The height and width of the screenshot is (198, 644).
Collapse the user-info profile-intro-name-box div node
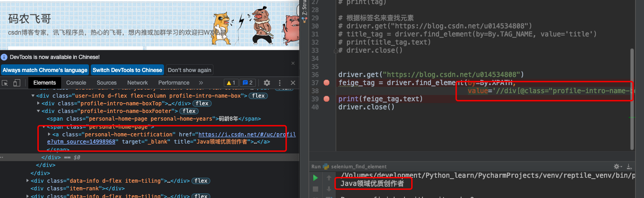tap(33, 96)
